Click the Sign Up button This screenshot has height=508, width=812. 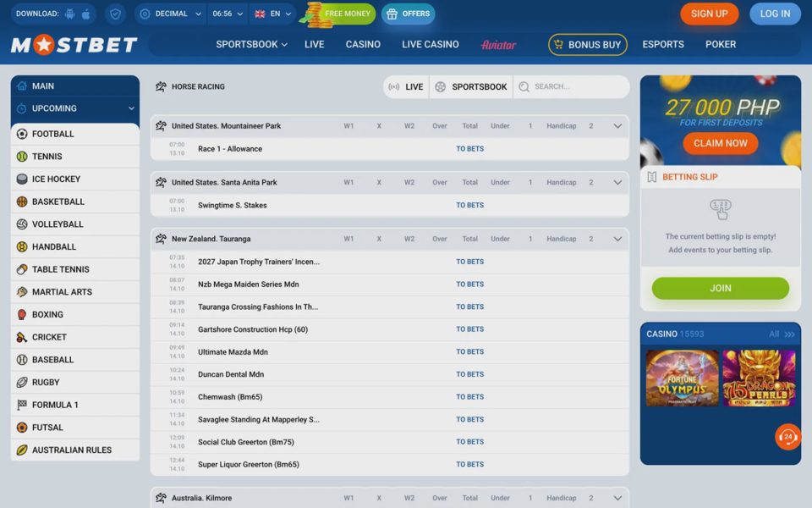[709, 14]
